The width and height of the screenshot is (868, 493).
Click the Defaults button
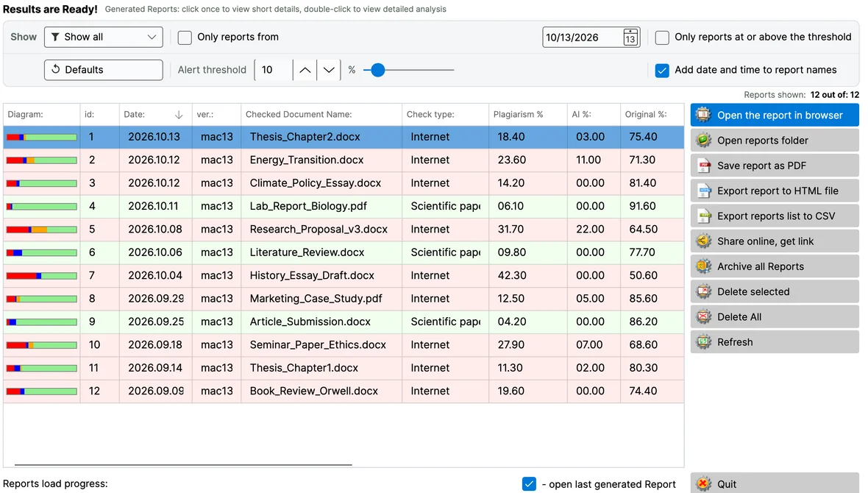coord(104,70)
